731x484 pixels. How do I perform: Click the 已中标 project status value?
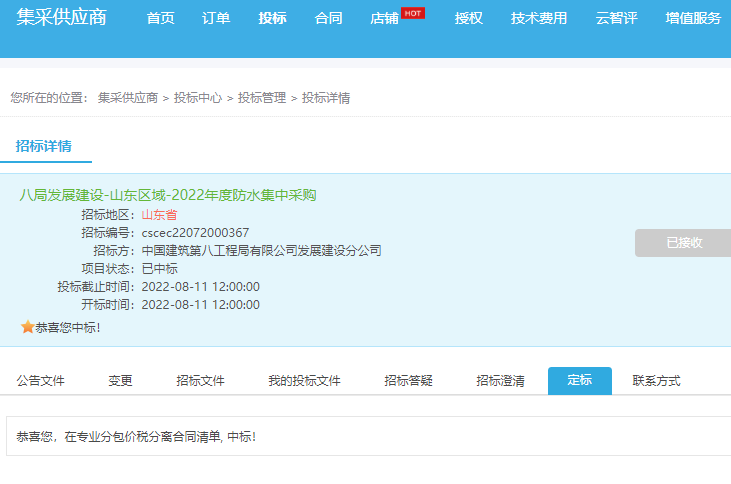click(x=159, y=269)
